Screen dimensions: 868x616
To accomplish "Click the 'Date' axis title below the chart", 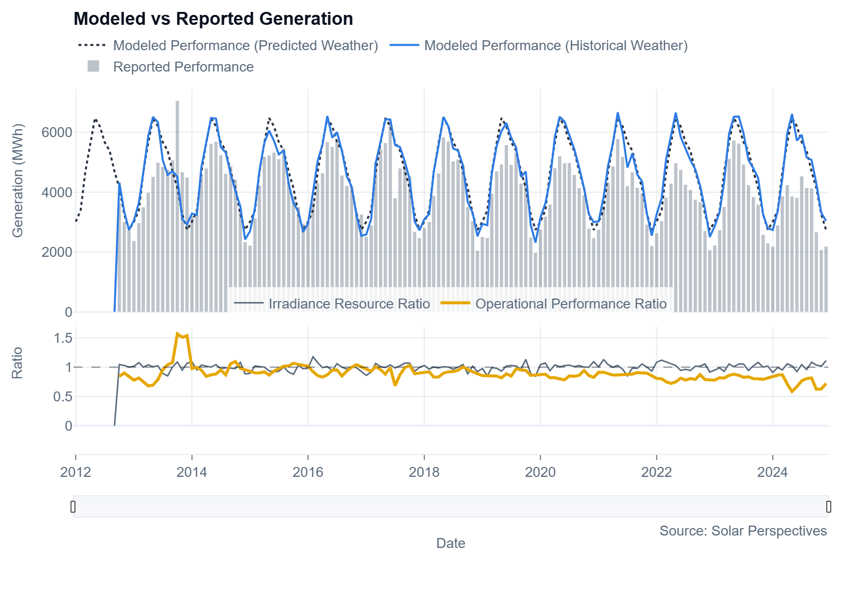I will click(x=451, y=543).
